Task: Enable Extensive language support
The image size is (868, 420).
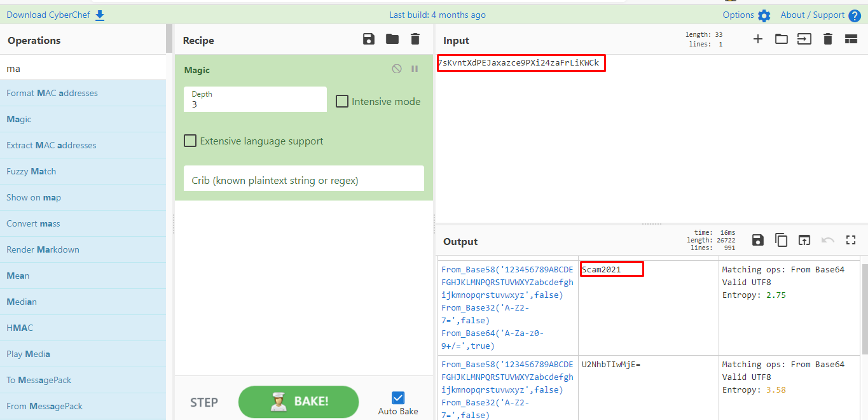Action: 189,141
